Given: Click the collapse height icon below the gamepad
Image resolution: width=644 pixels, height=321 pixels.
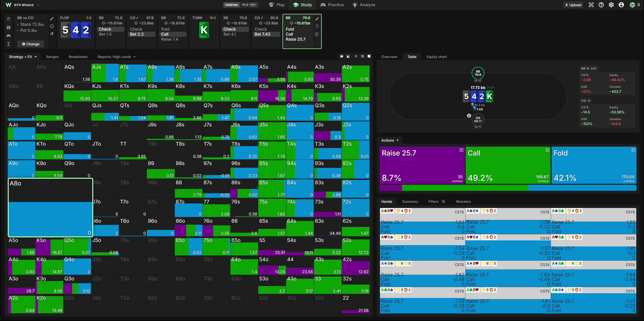Looking at the screenshot, I should pyautogui.click(x=9, y=44).
